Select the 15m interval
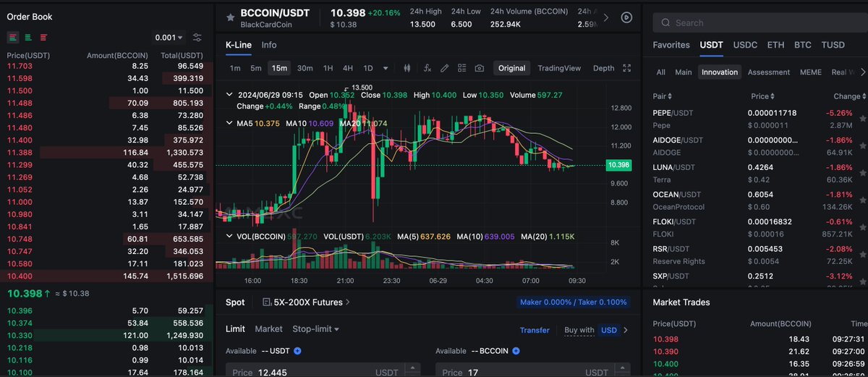This screenshot has width=868, height=377. 278,68
